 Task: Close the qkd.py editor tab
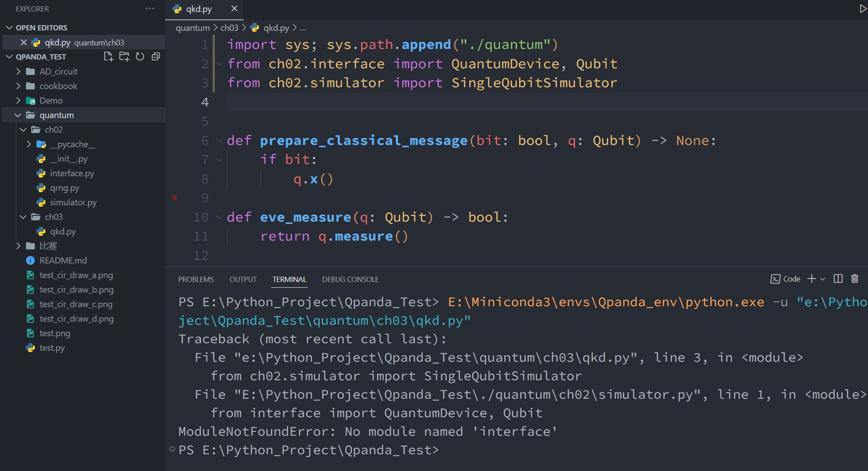coord(234,9)
